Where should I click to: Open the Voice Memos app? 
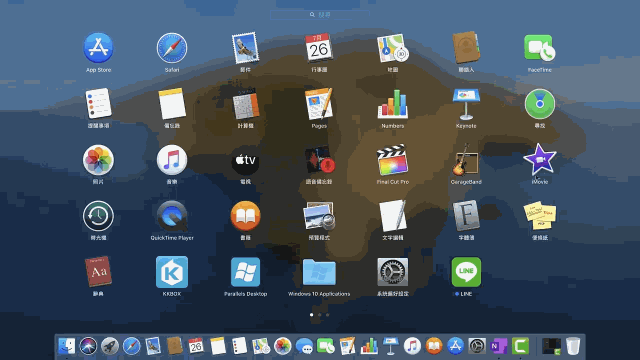tap(319, 160)
